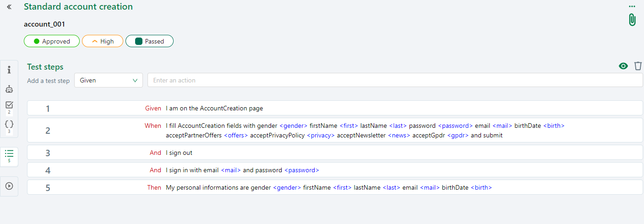Screen dimensions: 644x224
Task: Toggle the eye visibility icon for test steps
Action: pos(623,66)
